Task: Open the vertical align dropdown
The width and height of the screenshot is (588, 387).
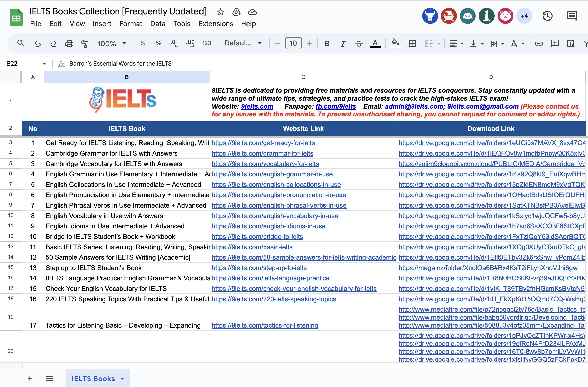Action: [477, 44]
